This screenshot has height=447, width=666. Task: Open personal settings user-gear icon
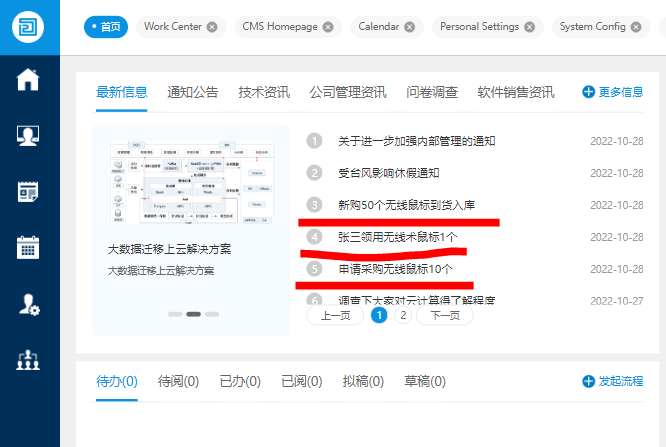(x=29, y=305)
